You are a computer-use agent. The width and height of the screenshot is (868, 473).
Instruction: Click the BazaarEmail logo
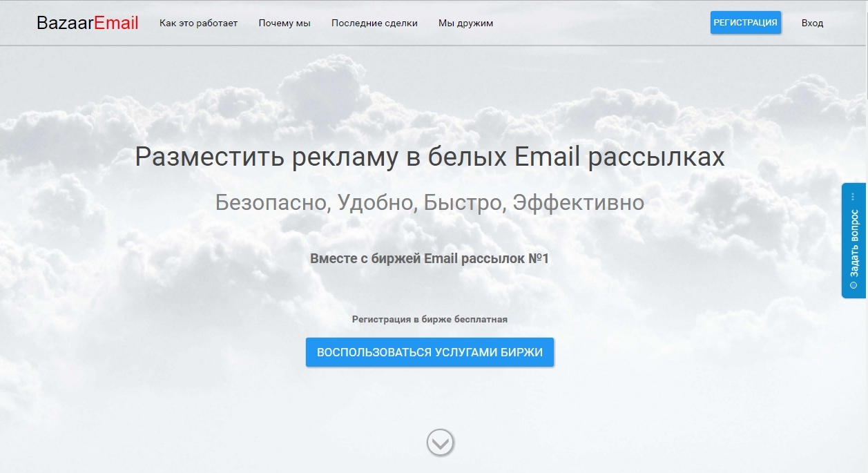(x=87, y=23)
